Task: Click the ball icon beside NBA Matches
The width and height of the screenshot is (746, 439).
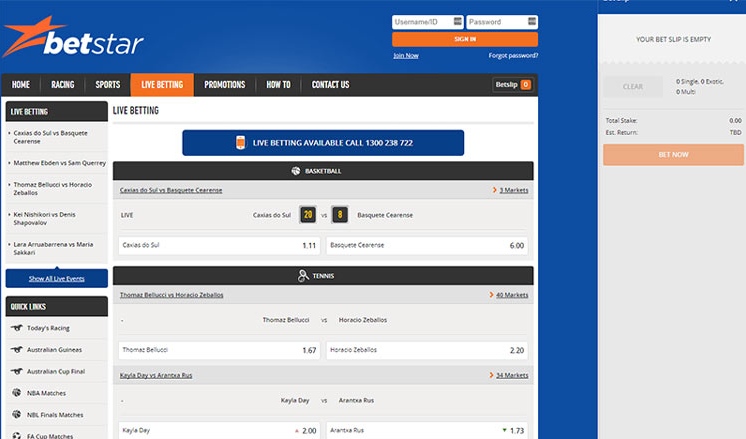Action: (x=17, y=392)
